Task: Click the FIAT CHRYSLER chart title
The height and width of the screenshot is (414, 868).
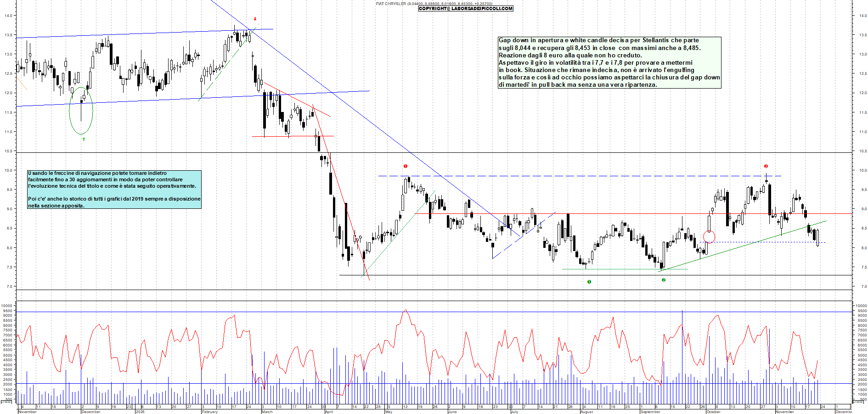Action: 391,4
